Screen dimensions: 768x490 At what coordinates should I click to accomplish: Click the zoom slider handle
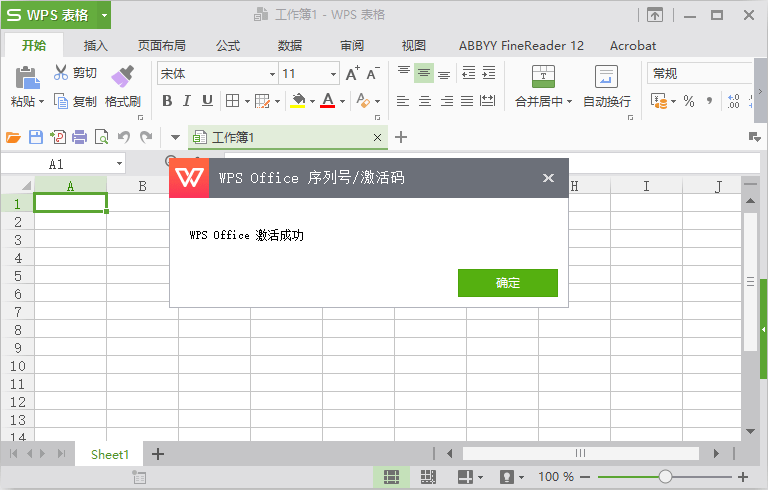(665, 477)
